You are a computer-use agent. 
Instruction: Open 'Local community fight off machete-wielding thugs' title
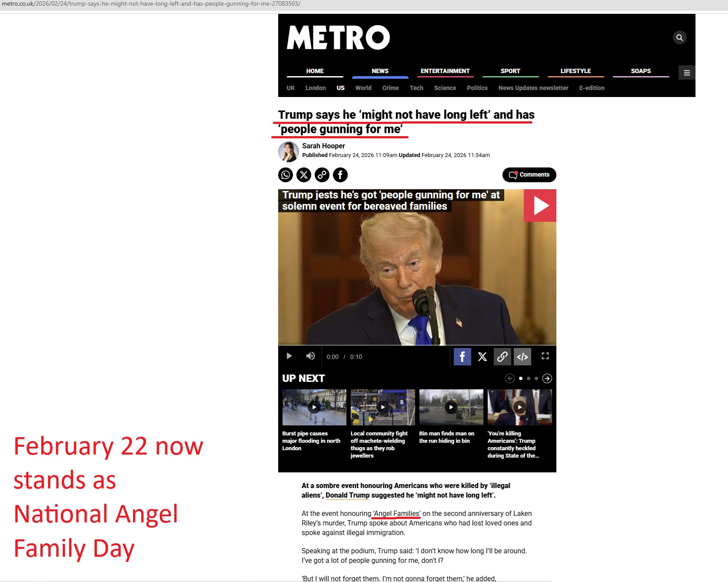tap(379, 445)
